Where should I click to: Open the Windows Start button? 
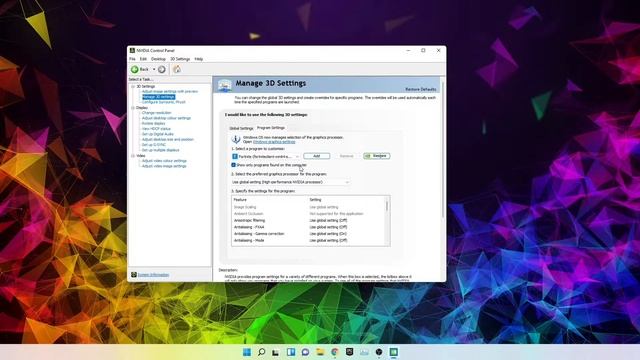coord(247,352)
